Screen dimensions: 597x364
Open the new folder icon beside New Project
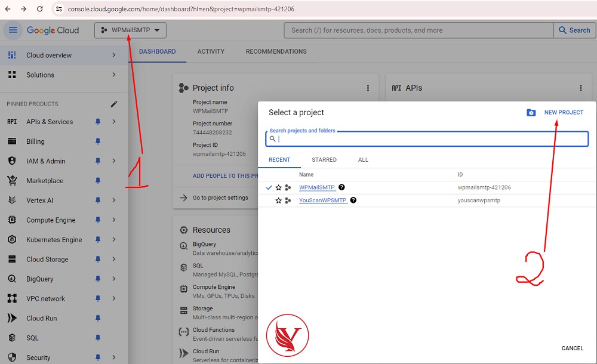coord(531,113)
